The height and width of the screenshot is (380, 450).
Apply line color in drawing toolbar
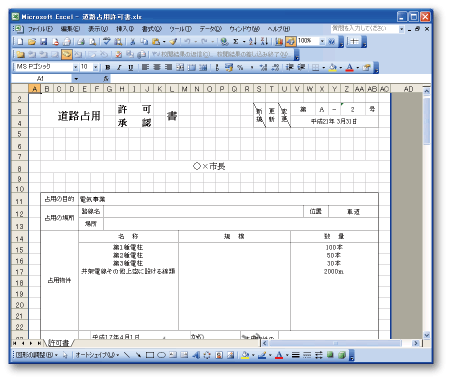click(262, 355)
